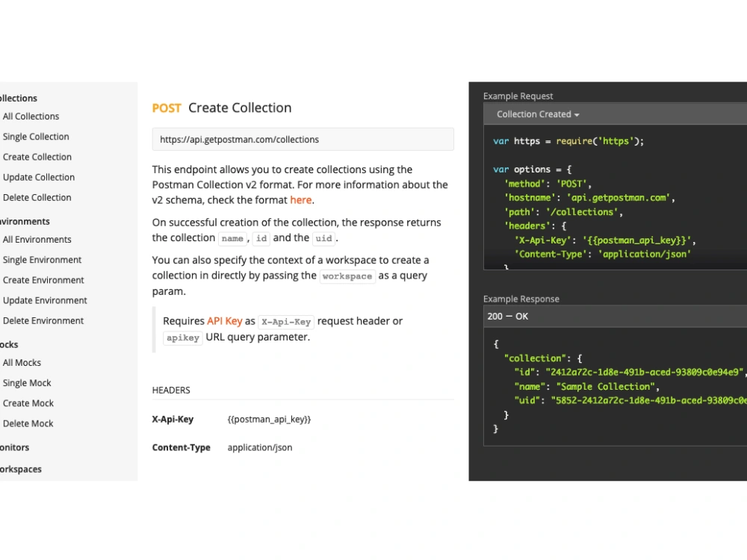The image size is (747, 560).
Task: Open Update Collection entry
Action: click(x=39, y=177)
